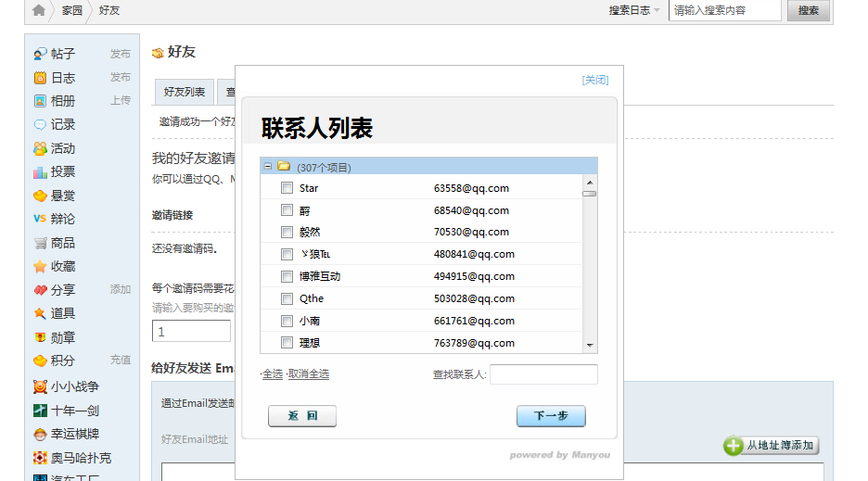Check the 毅然 contact checkbox

pyautogui.click(x=287, y=232)
